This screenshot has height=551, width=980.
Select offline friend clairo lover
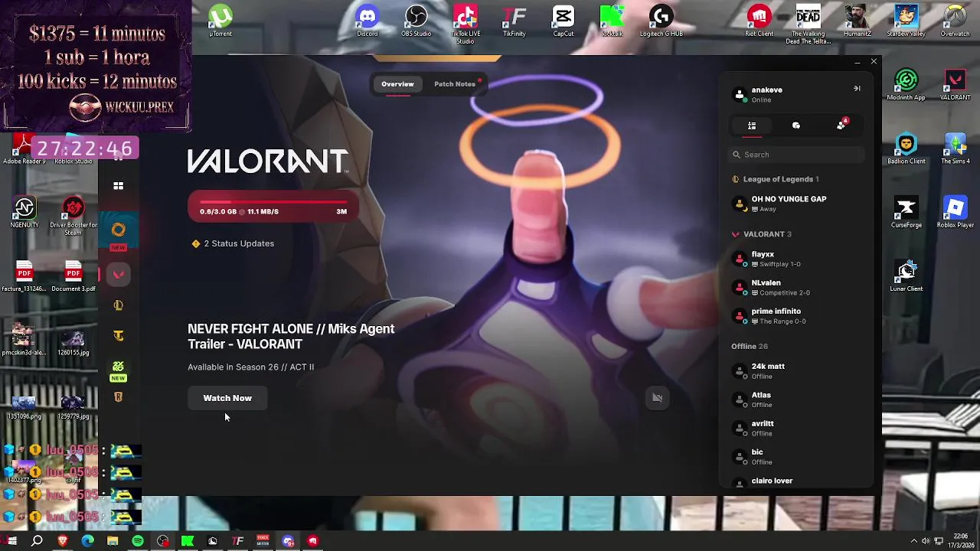point(796,481)
